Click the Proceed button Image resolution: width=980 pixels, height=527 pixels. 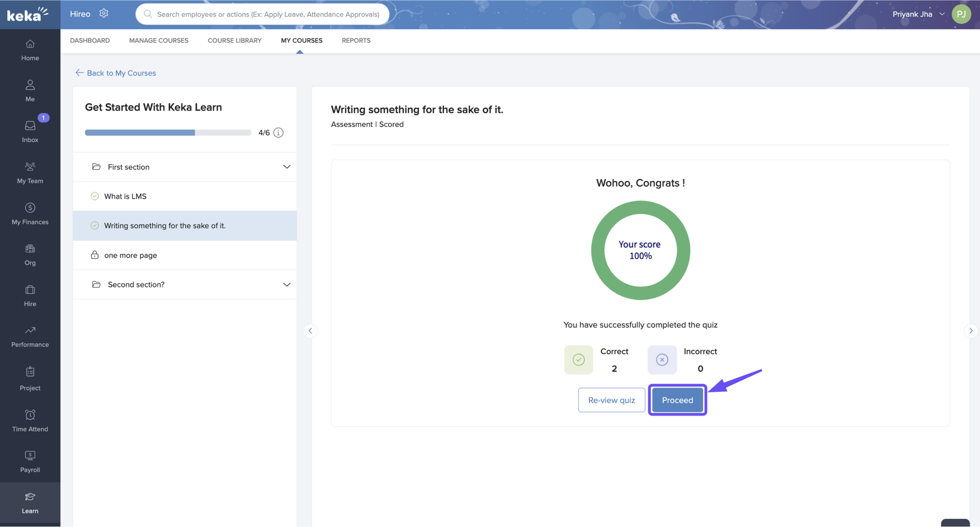point(677,400)
